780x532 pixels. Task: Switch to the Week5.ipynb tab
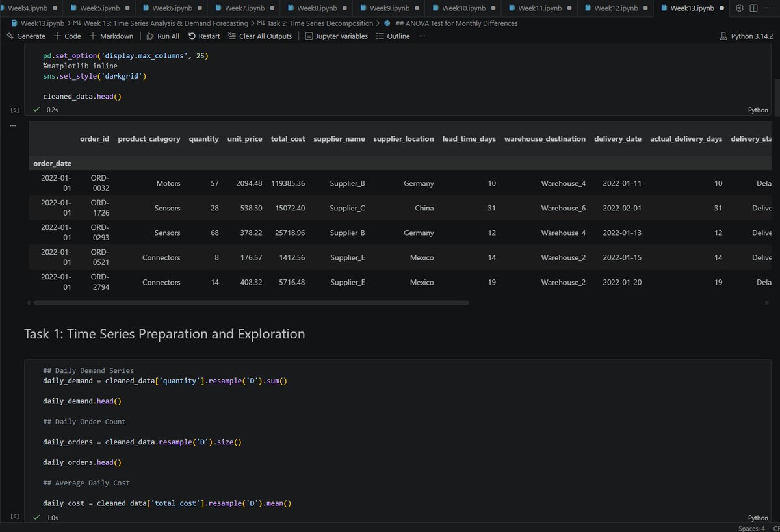99,8
